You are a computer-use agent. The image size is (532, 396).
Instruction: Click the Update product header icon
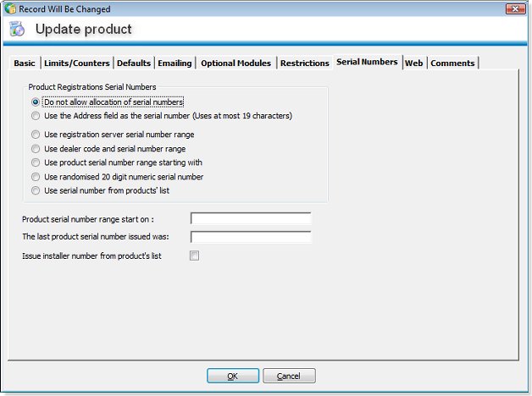17,29
